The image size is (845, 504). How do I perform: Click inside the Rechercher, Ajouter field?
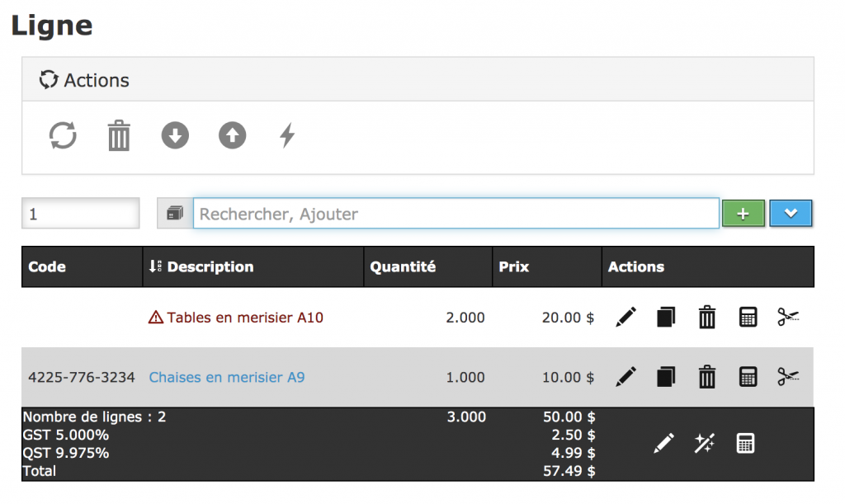click(454, 213)
